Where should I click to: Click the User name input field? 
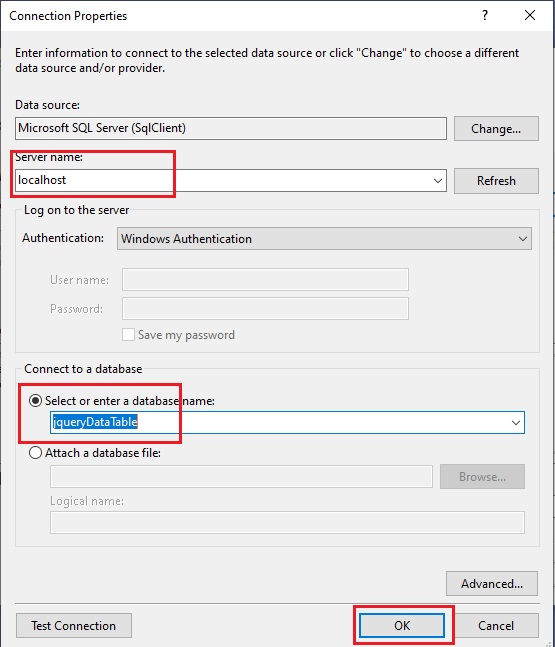pos(265,279)
